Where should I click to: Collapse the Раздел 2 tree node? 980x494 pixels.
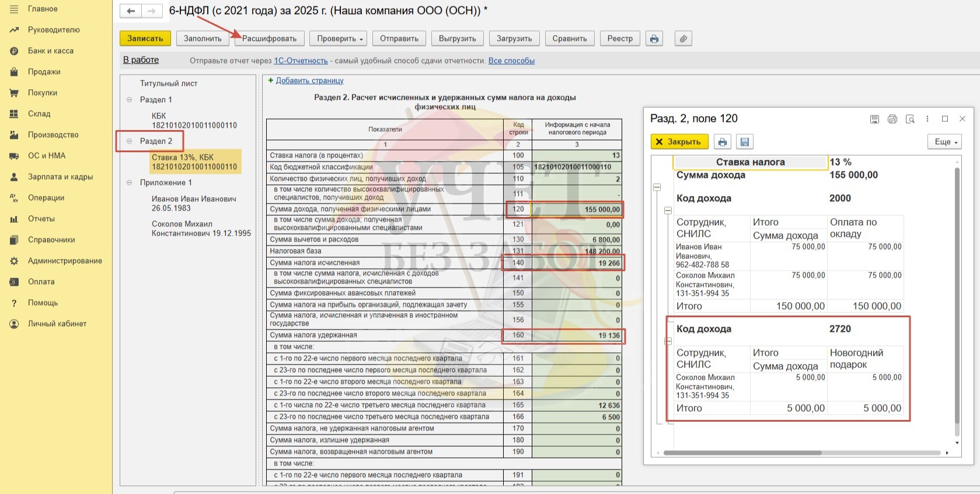tap(129, 141)
